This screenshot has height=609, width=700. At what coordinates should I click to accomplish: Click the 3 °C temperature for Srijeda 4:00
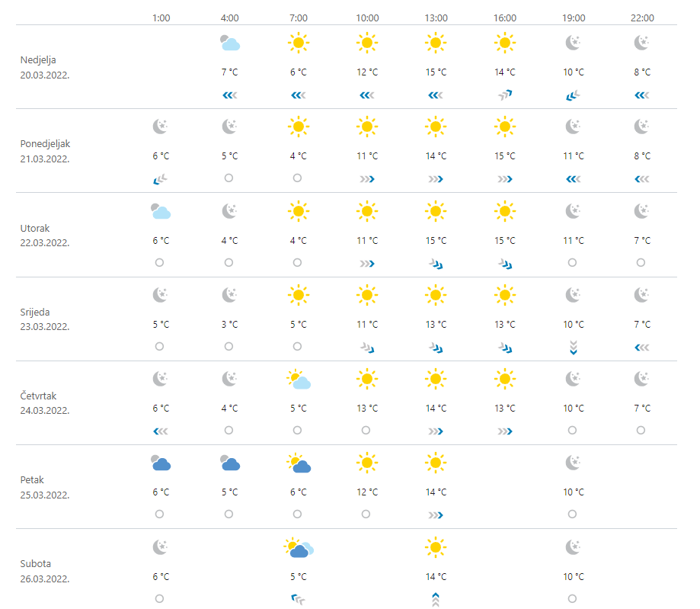(x=229, y=324)
